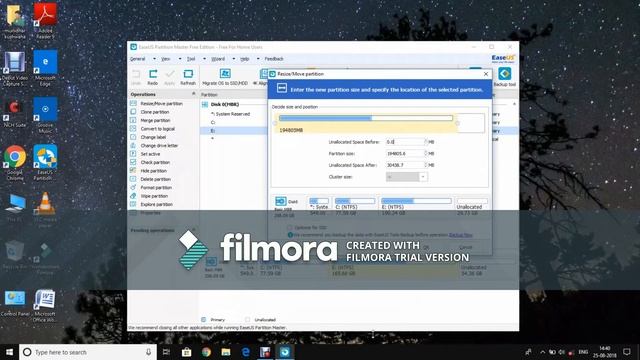The width and height of the screenshot is (640, 360).
Task: Collapse the Operations panel
Action: 193,94
